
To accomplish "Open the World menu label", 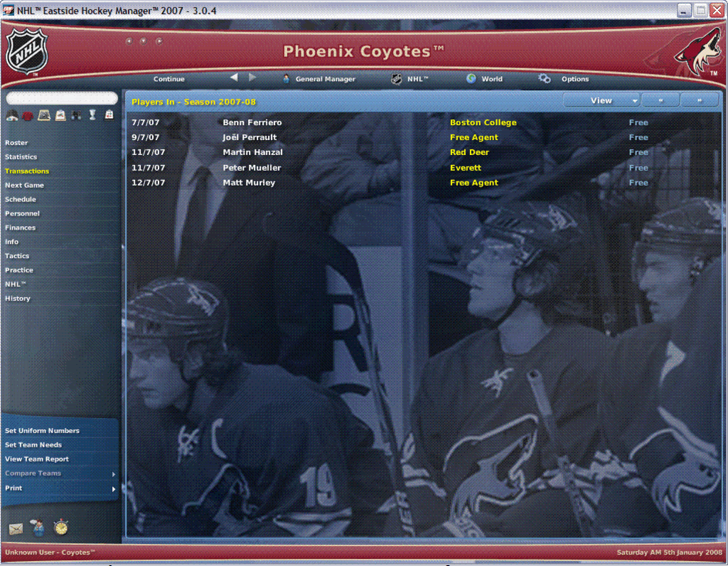I will click(492, 79).
